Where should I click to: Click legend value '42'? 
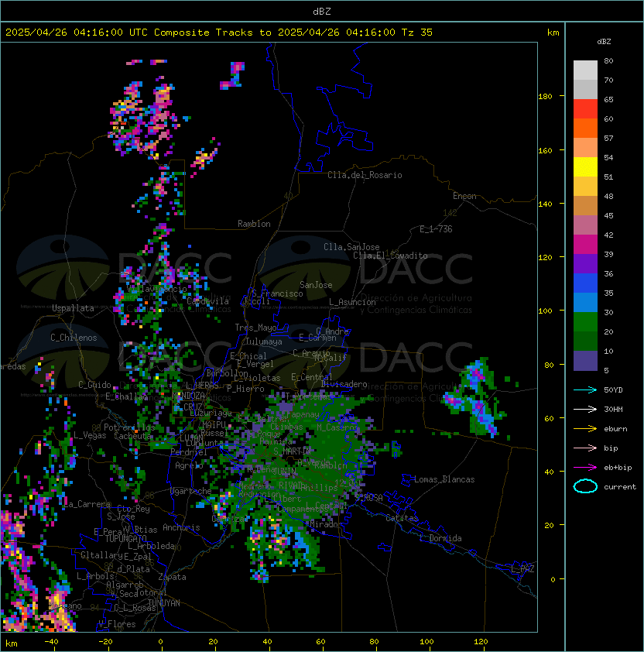(x=608, y=235)
